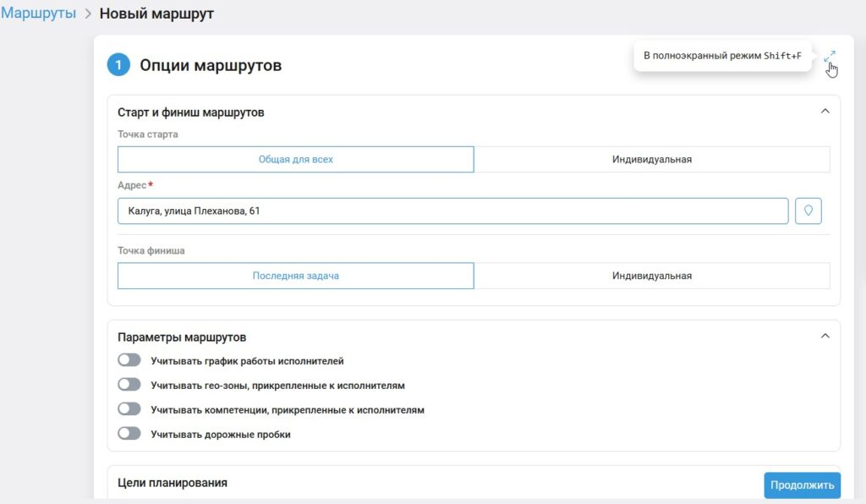This screenshot has height=504, width=866.
Task: Click the step 1 circle badge
Action: (x=118, y=65)
